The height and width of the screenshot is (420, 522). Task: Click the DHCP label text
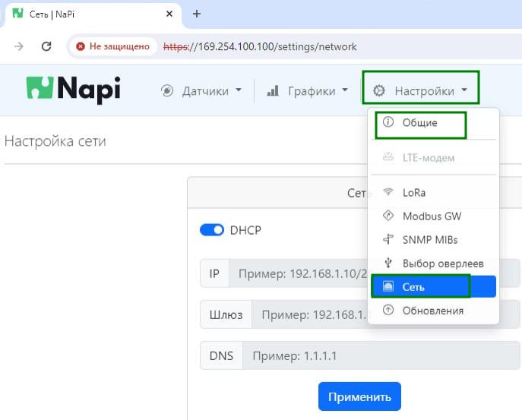(245, 230)
